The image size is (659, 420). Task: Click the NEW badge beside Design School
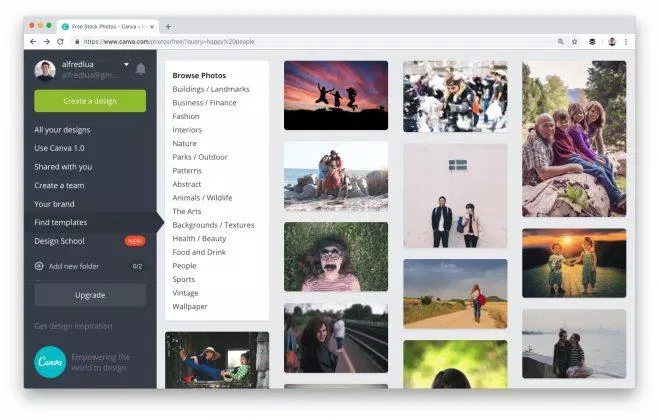click(135, 241)
